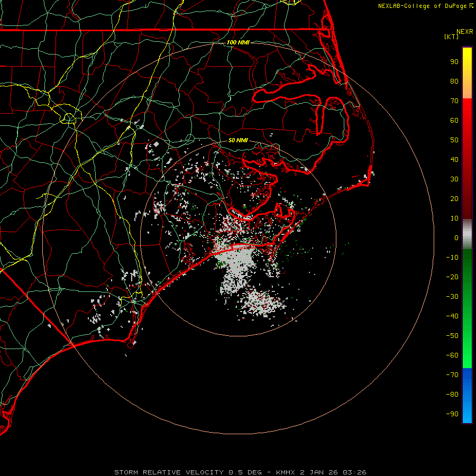Screen dimensions: 476x476
Task: Click the 30 value on velocity scale
Action: coord(454,179)
